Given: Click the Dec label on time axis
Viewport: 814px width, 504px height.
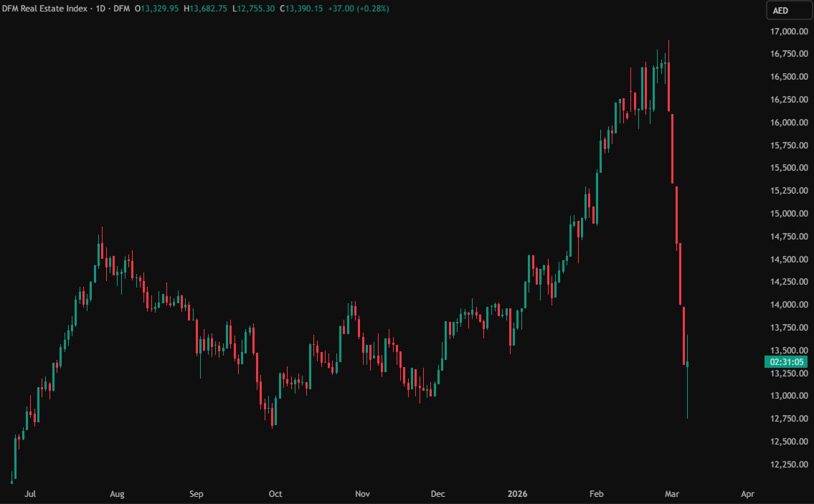Looking at the screenshot, I should click(x=437, y=494).
